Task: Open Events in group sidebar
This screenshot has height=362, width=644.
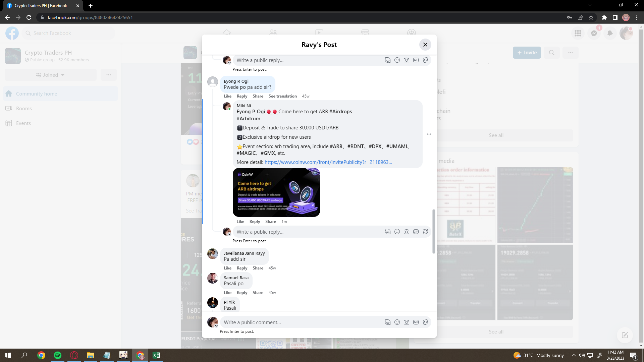Action: point(23,123)
